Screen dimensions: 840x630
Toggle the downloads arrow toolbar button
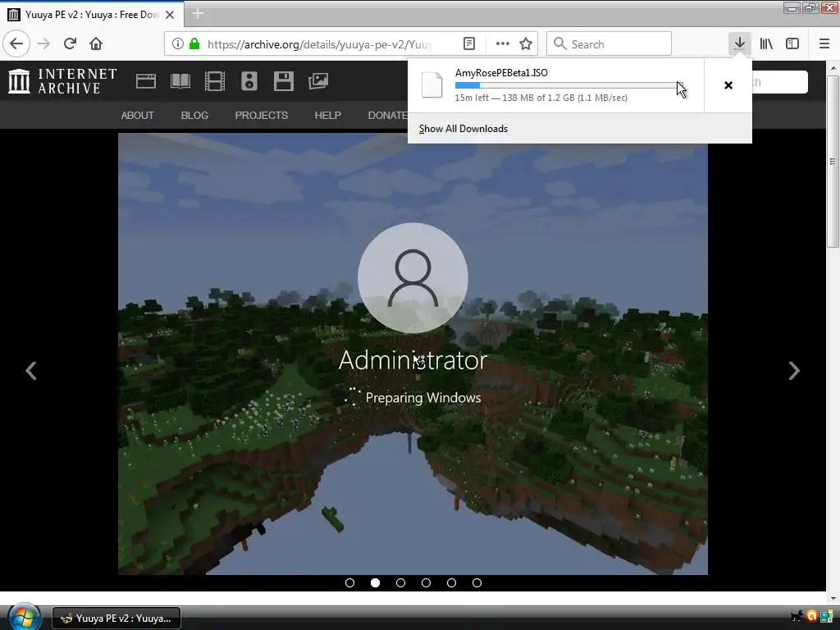click(x=740, y=43)
